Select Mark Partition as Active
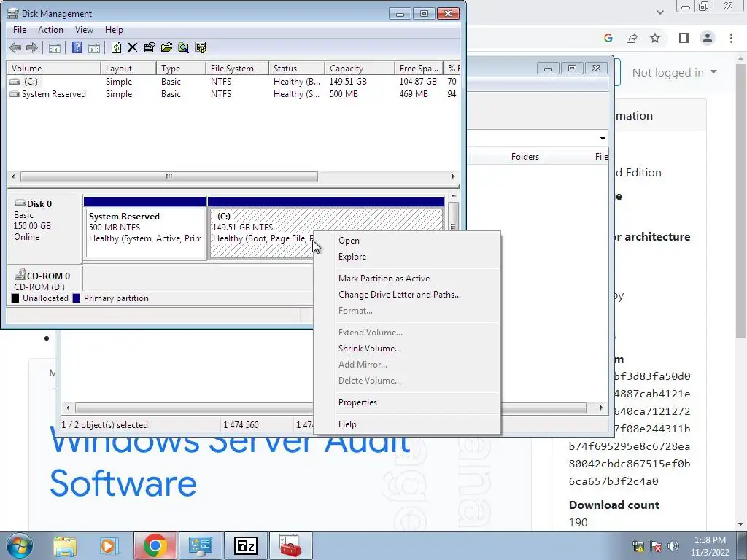Screen dimensions: 747x560 tap(407, 278)
